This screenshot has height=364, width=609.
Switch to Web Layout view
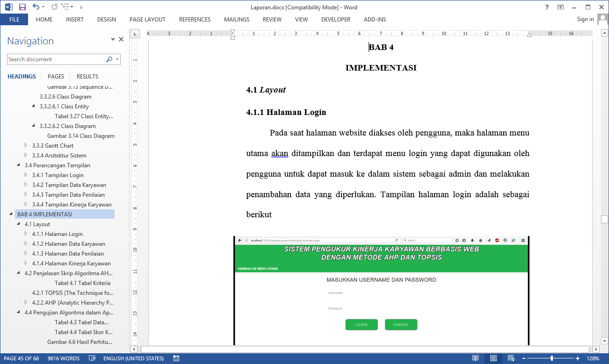tap(510, 358)
